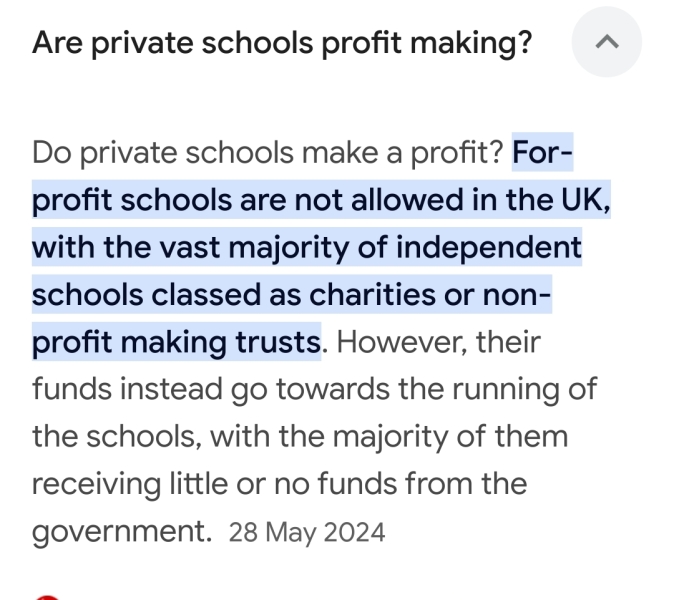The image size is (674, 600).
Task: Click the words 'However, their' in the answer
Action: [x=439, y=343]
